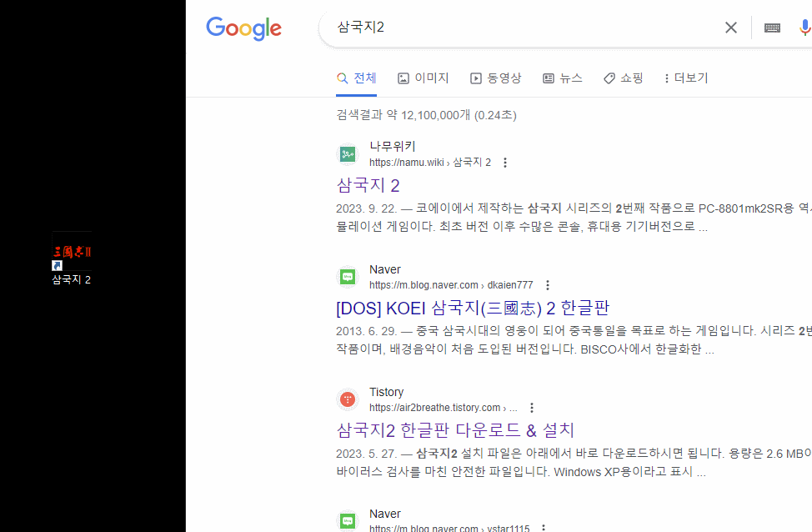Click the Naver favicon on the second result

(347, 276)
